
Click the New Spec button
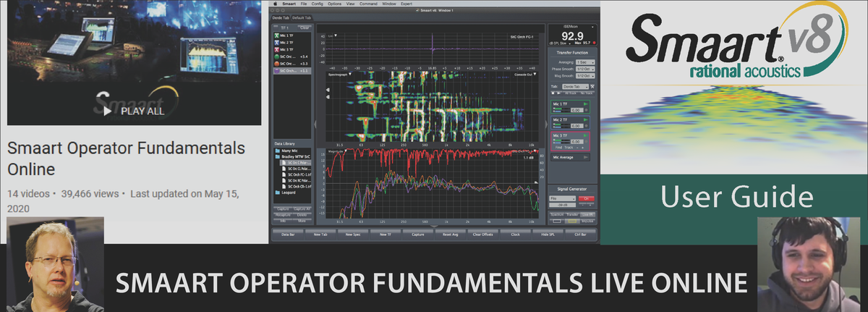click(353, 235)
